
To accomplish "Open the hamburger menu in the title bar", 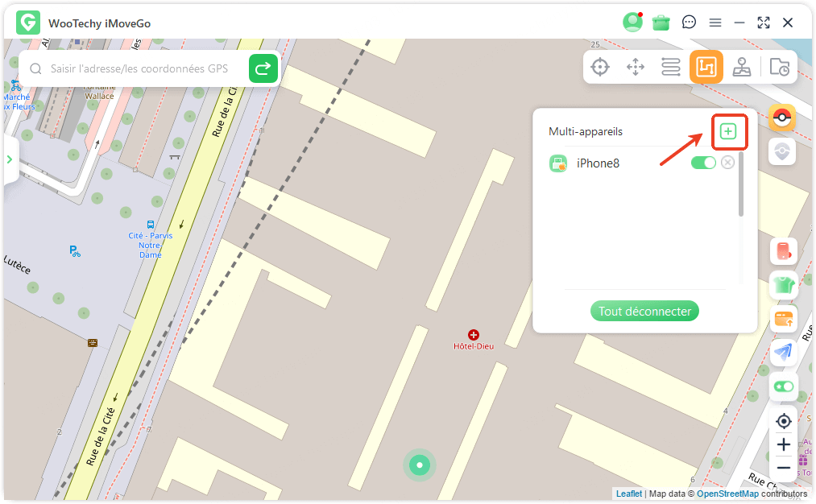I will tap(715, 23).
